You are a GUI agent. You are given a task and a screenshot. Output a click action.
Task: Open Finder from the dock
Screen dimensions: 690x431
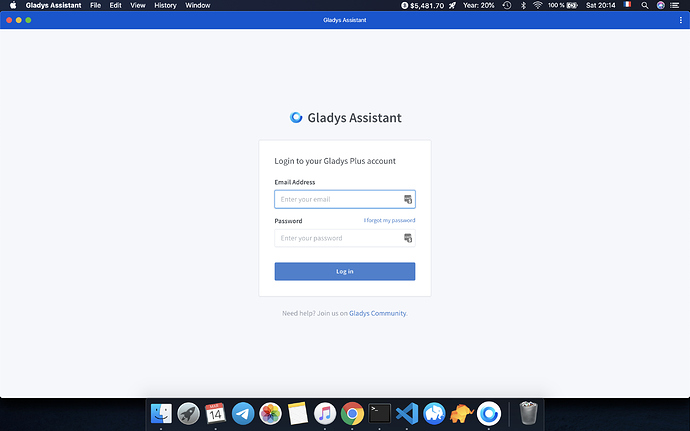pyautogui.click(x=161, y=414)
